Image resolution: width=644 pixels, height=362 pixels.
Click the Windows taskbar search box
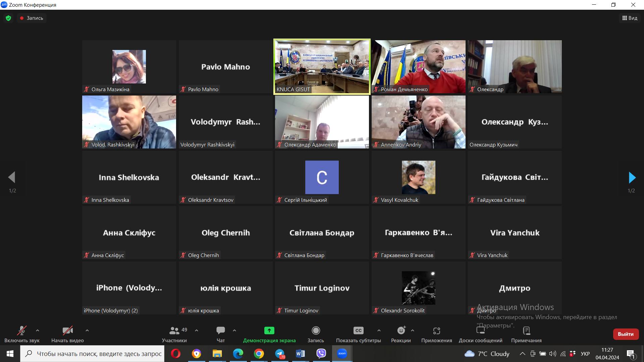[x=92, y=354]
